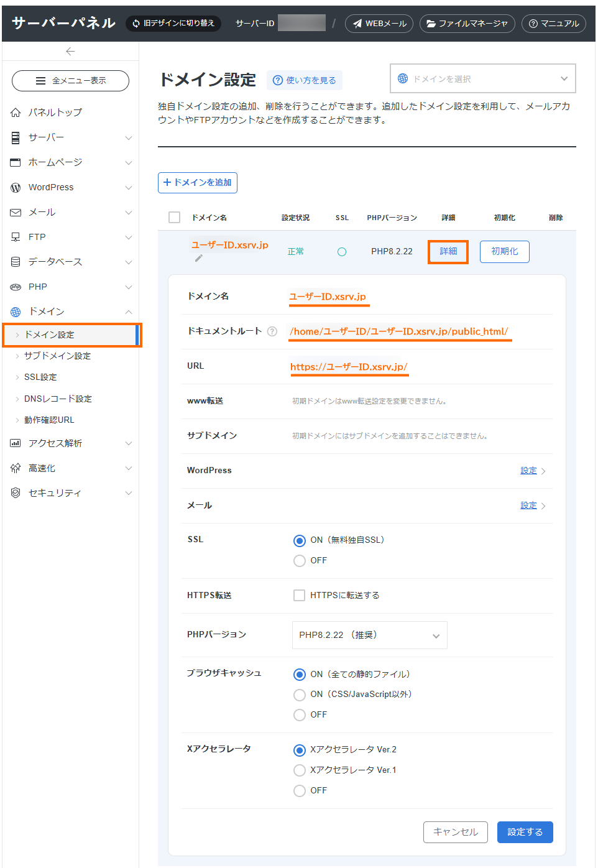This screenshot has height=868, width=598.
Task: Click the help icon beside ドキュメントルート
Action: (x=272, y=331)
